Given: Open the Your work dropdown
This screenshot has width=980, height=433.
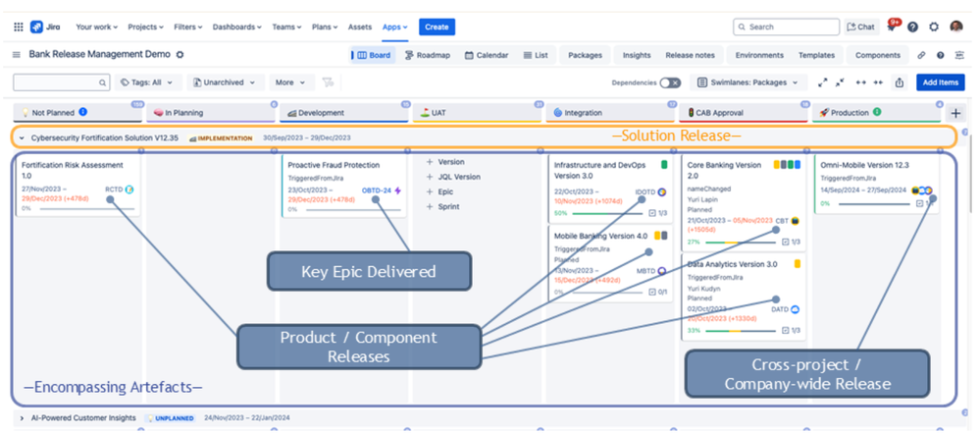Looking at the screenshot, I should point(97,27).
